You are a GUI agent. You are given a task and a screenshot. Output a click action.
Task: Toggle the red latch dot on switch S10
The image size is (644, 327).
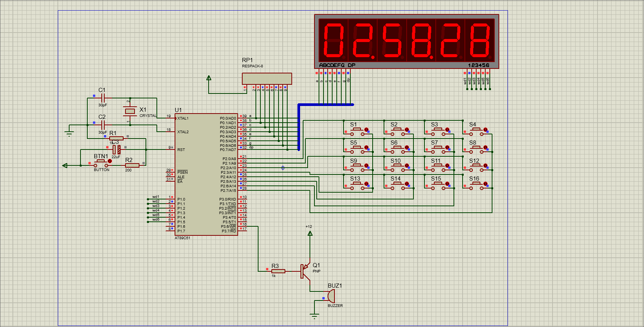coord(407,166)
